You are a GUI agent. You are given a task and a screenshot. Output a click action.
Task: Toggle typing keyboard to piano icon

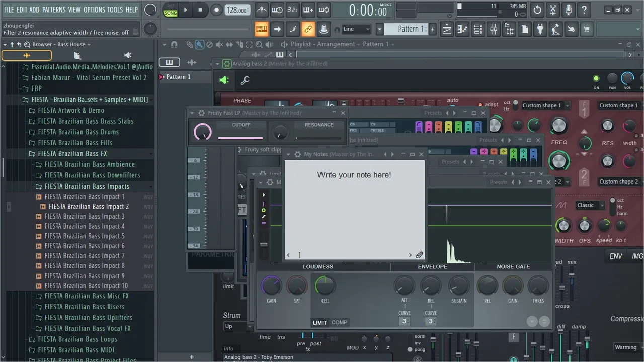coord(262,29)
